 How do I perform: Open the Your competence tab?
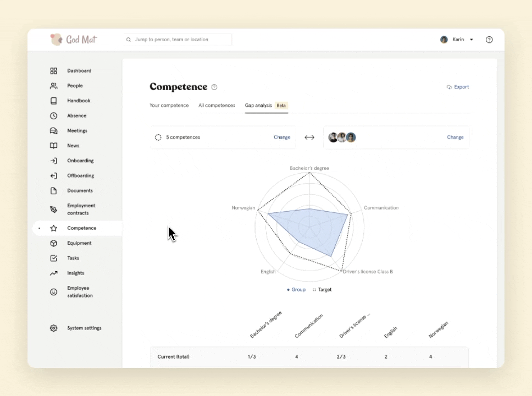click(x=169, y=105)
